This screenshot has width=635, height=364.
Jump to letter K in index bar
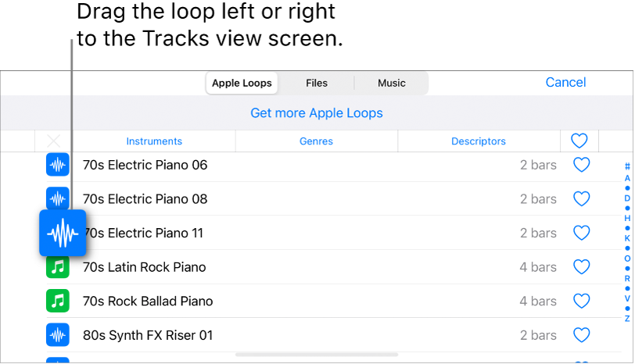tap(627, 237)
